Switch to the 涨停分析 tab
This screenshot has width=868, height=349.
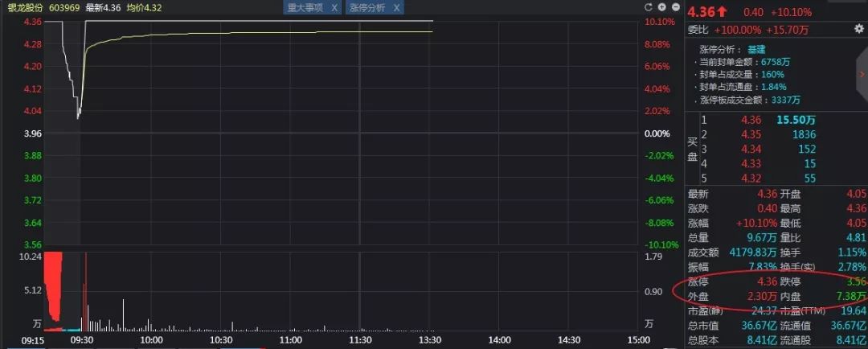tap(367, 8)
